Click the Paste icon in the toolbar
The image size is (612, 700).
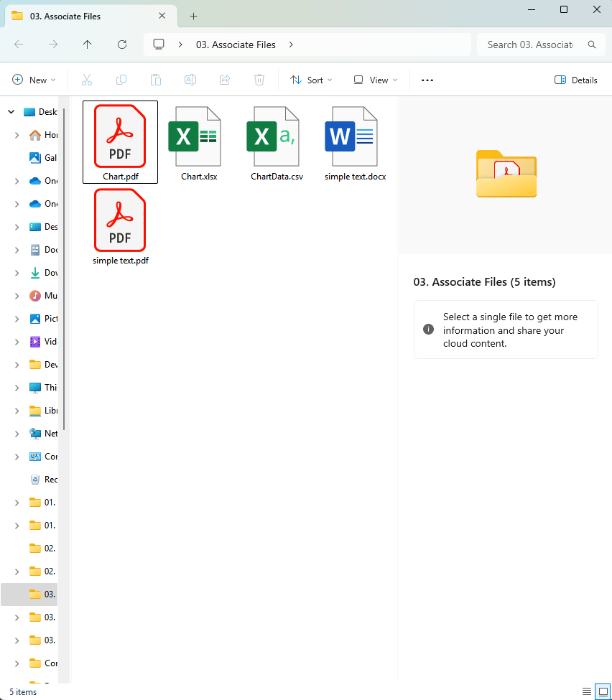[x=156, y=80]
